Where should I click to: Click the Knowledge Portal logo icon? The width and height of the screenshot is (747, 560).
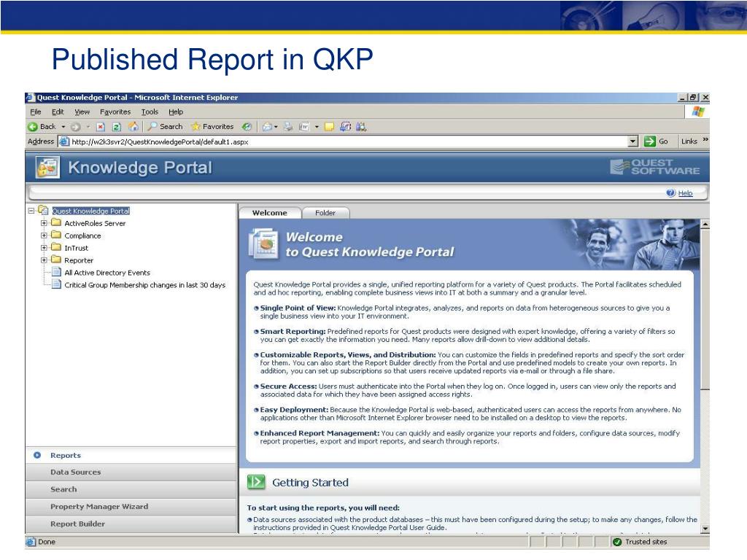47,168
